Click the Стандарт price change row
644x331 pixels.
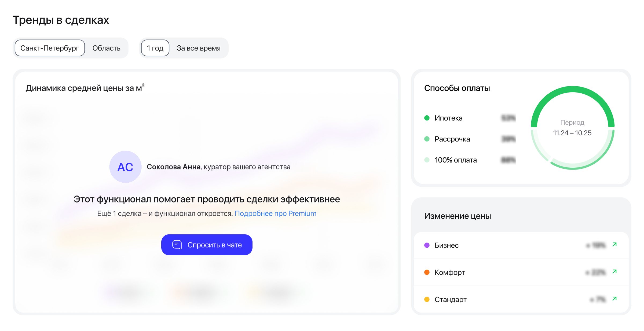521,299
